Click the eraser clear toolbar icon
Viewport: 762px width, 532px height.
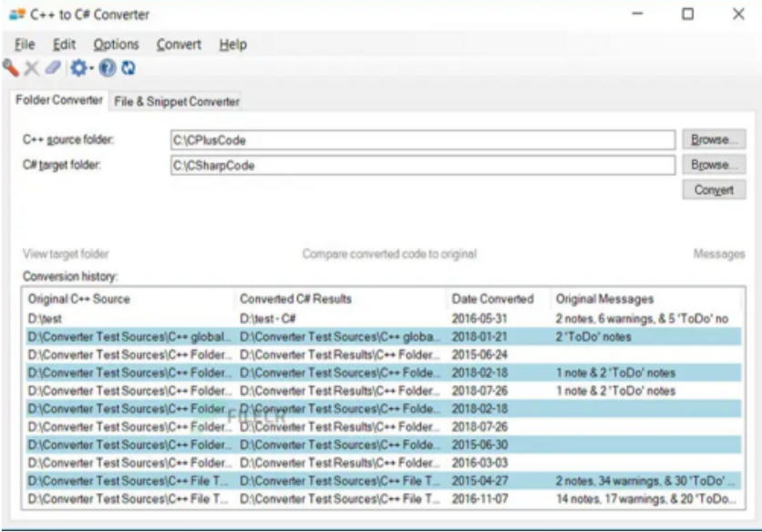53,68
